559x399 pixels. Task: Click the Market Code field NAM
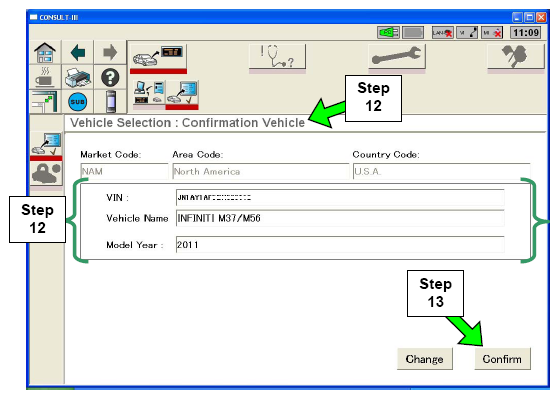[124, 172]
